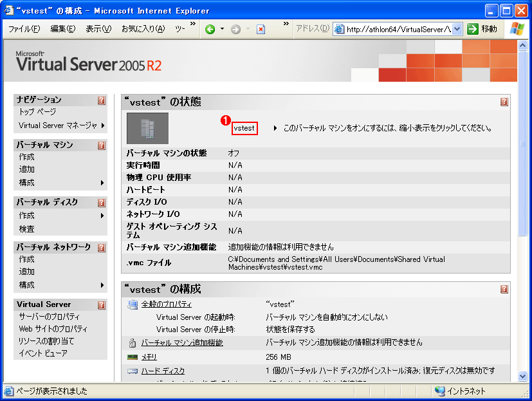Open Web サイトのプロパティ link
The width and height of the screenshot is (532, 401).
pos(53,329)
